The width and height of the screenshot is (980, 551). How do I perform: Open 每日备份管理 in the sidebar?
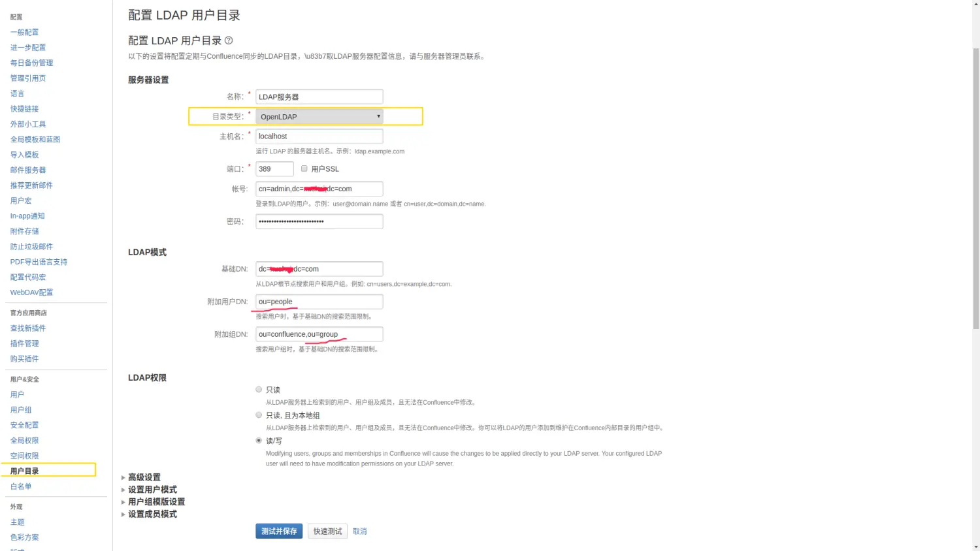[31, 63]
